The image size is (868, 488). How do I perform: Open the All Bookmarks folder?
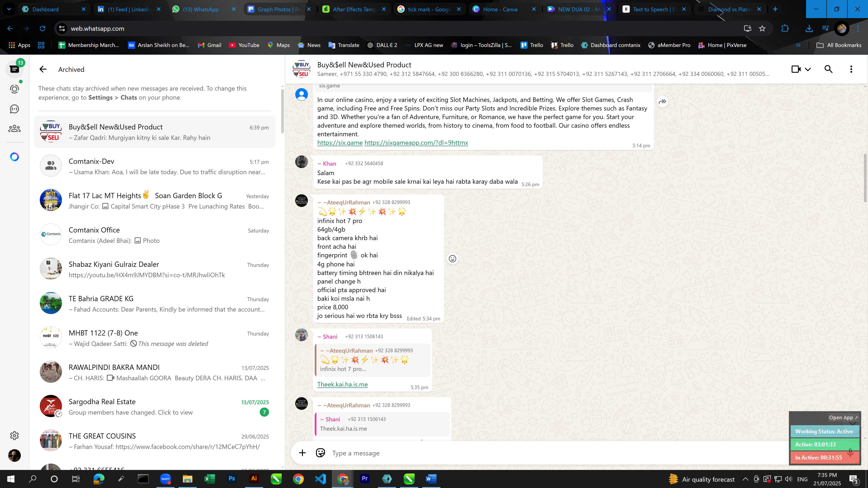click(839, 45)
